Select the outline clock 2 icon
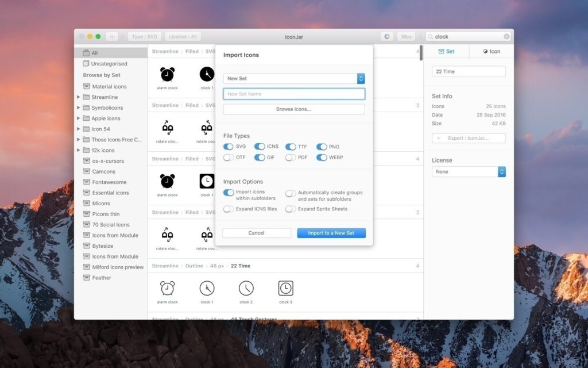588x368 pixels. (x=246, y=289)
